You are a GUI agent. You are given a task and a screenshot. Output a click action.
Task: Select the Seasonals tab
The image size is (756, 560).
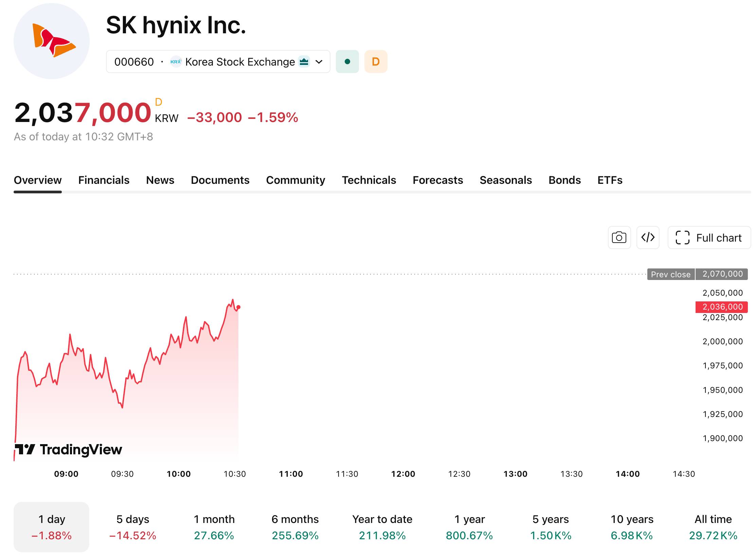(x=506, y=180)
